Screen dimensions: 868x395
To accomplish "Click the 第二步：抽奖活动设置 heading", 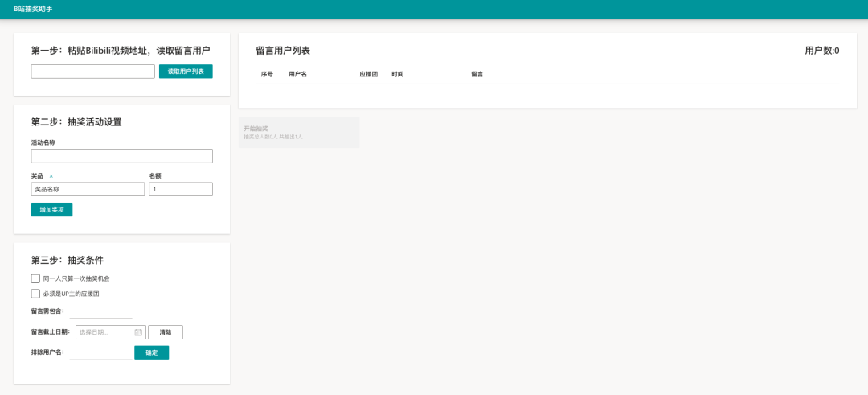I will [x=76, y=122].
